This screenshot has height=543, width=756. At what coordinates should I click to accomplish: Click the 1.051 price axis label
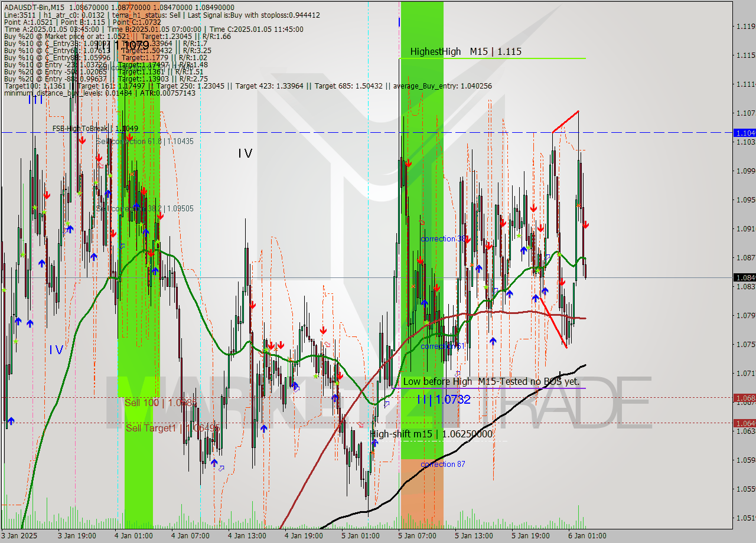click(745, 518)
